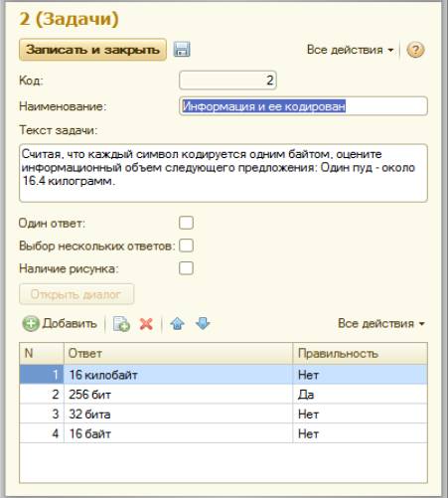Viewport: 448px width, 498px height.
Task: Select the row '16 килобайт'
Action: point(224,375)
